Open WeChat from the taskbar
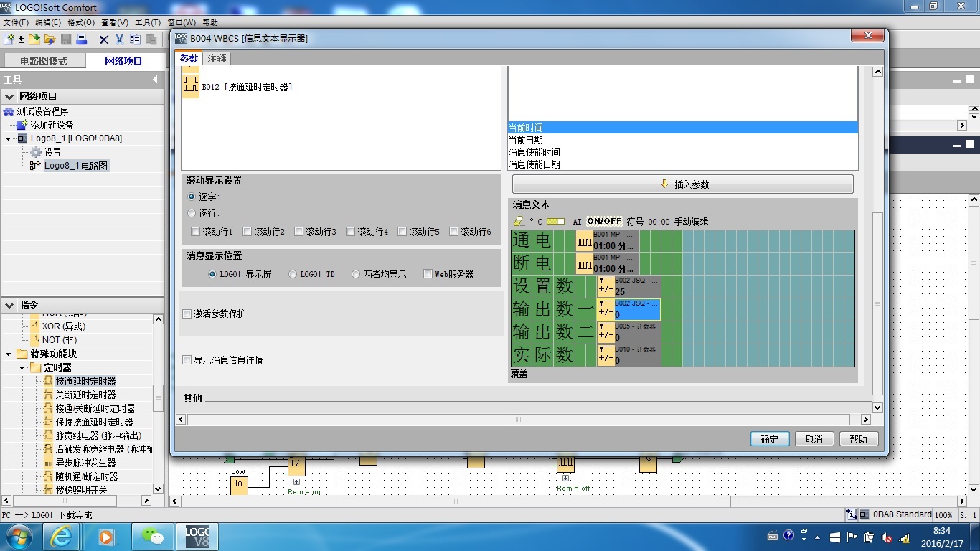This screenshot has width=980, height=551. pos(151,536)
